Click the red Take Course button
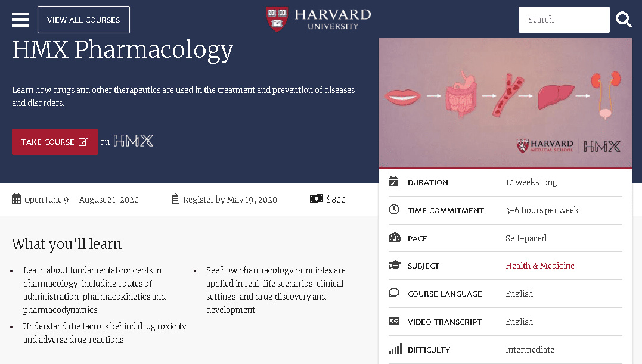Image resolution: width=642 pixels, height=364 pixels. [x=55, y=142]
